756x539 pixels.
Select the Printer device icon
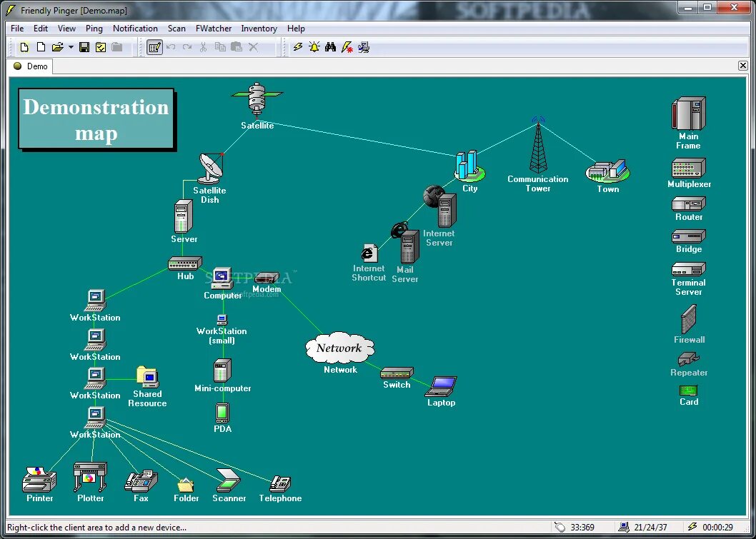tap(39, 479)
